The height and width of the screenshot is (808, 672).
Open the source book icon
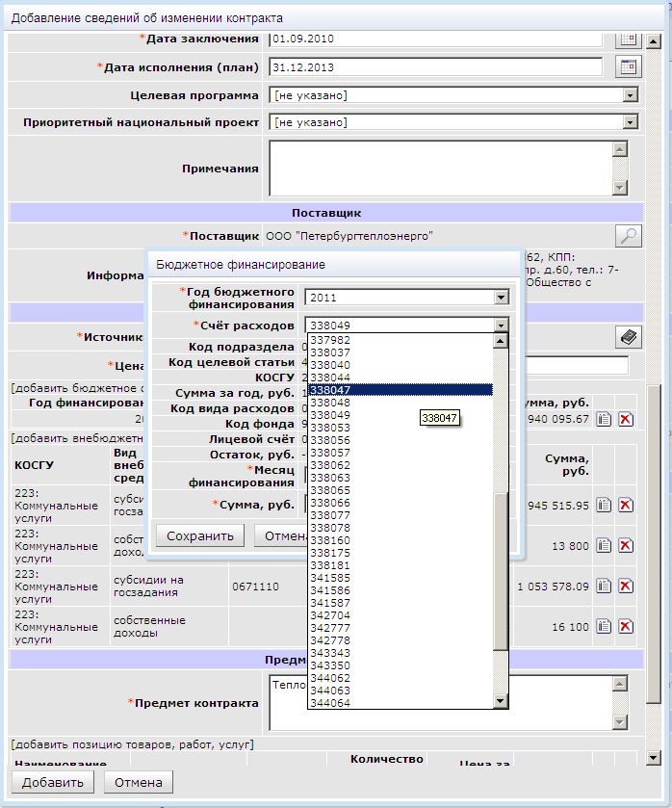(629, 337)
